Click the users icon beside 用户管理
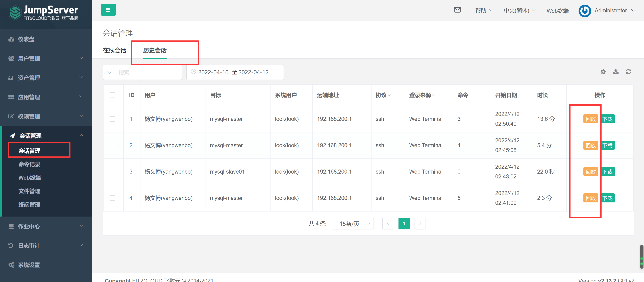 point(11,59)
